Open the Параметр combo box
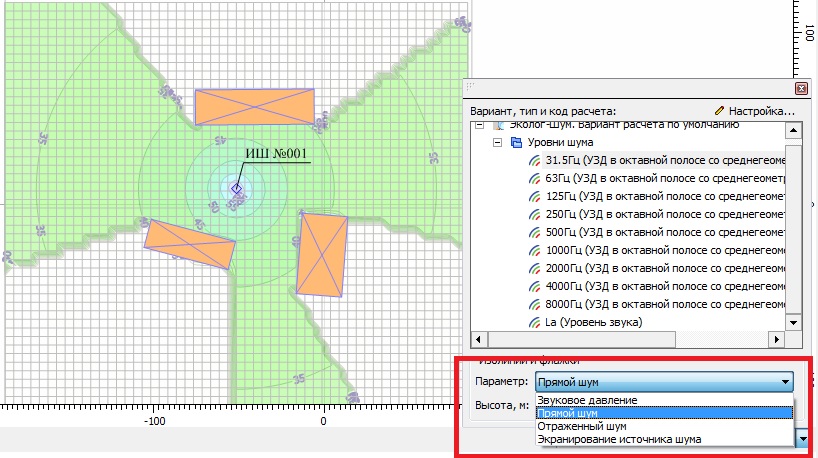 click(x=664, y=381)
